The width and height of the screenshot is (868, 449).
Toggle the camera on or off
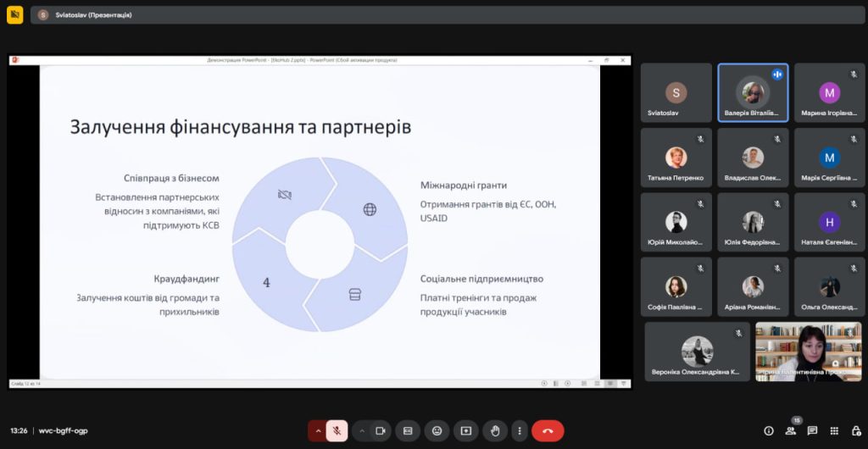pos(381,430)
